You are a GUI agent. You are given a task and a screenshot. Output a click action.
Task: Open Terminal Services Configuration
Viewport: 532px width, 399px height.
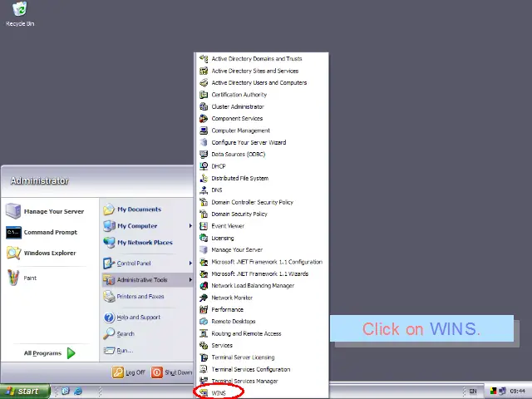click(x=261, y=369)
